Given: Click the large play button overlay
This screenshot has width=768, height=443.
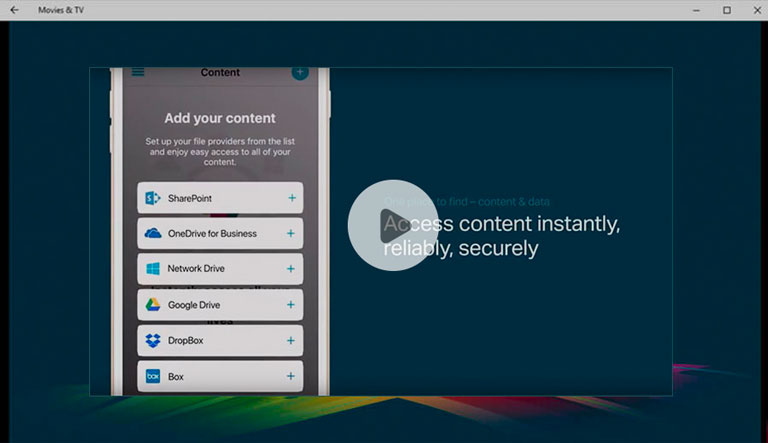Looking at the screenshot, I should pyautogui.click(x=393, y=225).
